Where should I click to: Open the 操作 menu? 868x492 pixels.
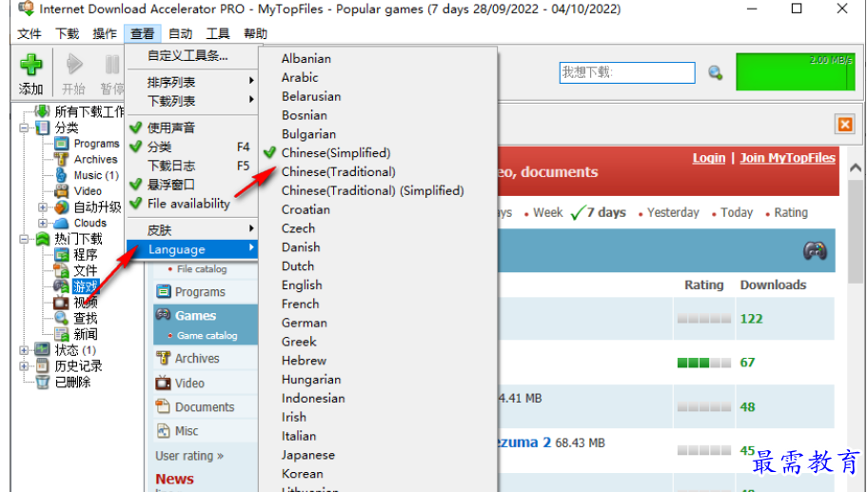105,33
